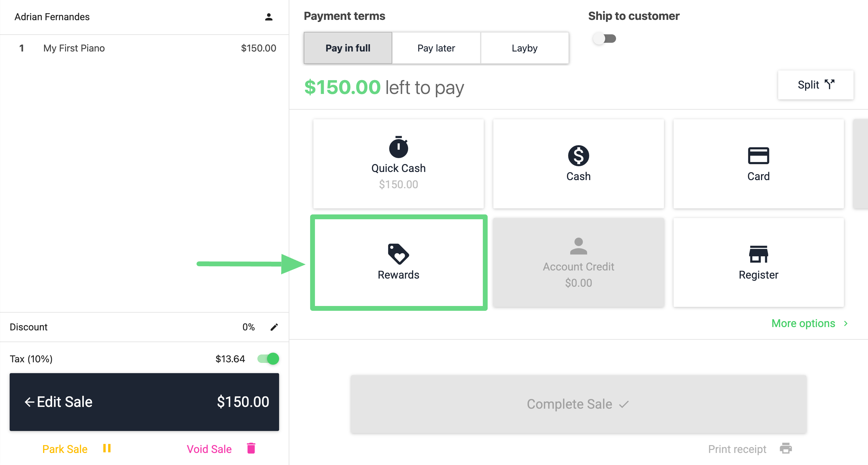Click the discount edit pencil icon
Image resolution: width=868 pixels, height=465 pixels.
click(274, 327)
